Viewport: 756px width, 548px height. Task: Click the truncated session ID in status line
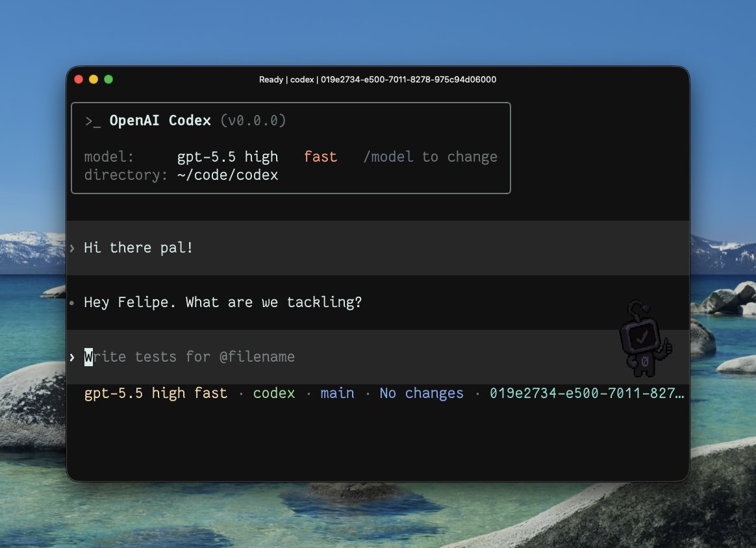[586, 393]
